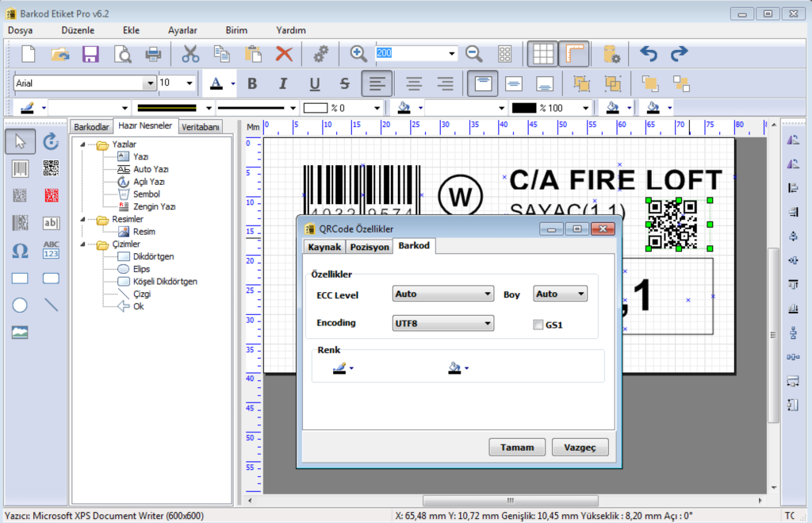Activate the zoom in magnifier icon
The height and width of the screenshot is (523, 812).
tap(358, 53)
